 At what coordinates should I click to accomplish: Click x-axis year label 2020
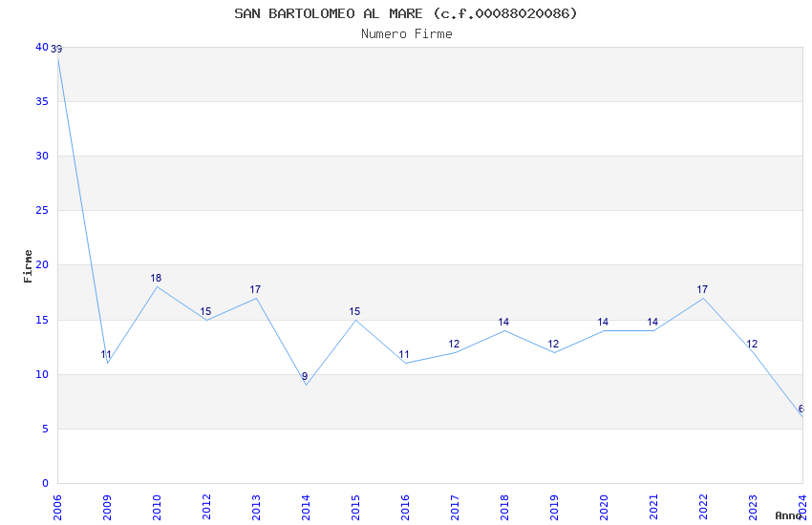point(605,508)
